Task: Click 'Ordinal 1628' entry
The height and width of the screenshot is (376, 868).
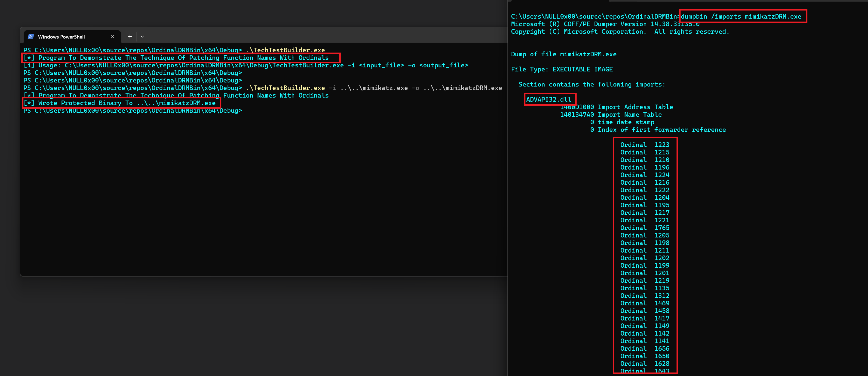Action: (x=645, y=364)
